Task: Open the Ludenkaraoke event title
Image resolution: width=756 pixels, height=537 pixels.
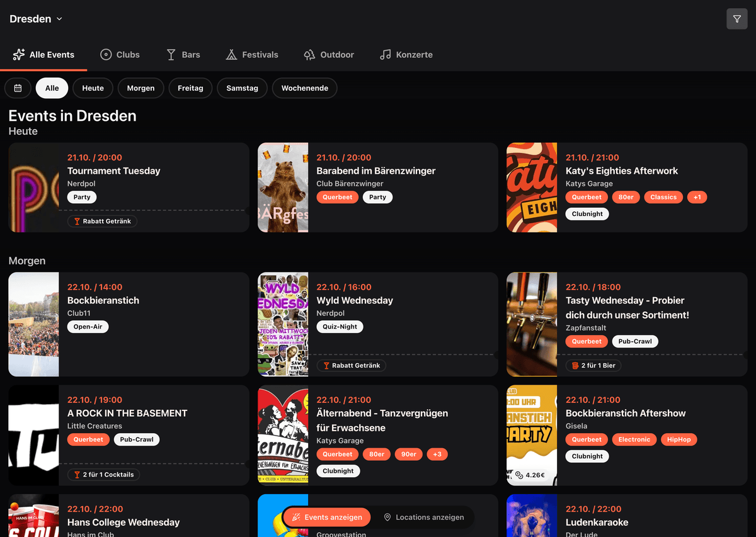Action: 597,522
